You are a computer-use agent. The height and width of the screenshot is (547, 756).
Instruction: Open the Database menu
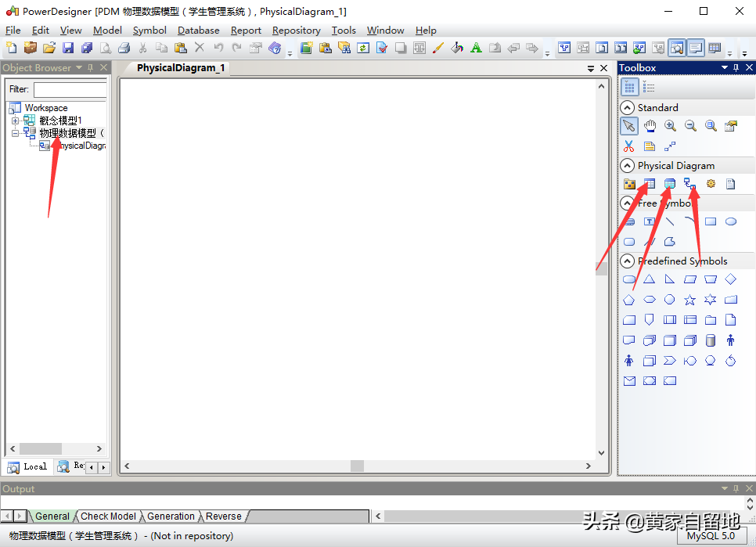click(198, 31)
